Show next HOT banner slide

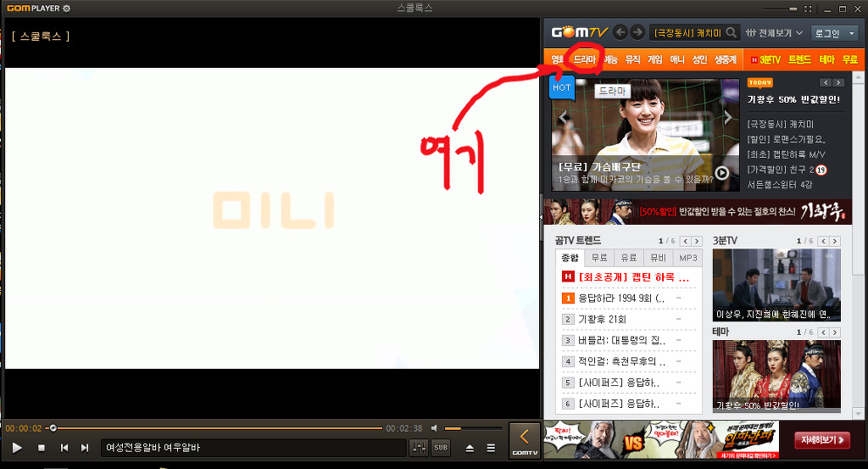point(728,117)
